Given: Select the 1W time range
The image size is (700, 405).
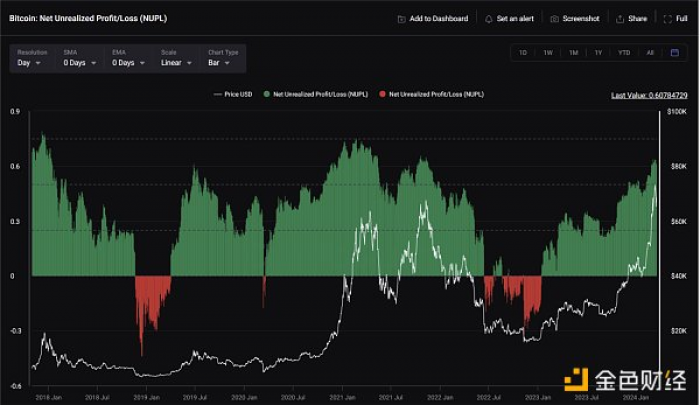Looking at the screenshot, I should (x=548, y=53).
